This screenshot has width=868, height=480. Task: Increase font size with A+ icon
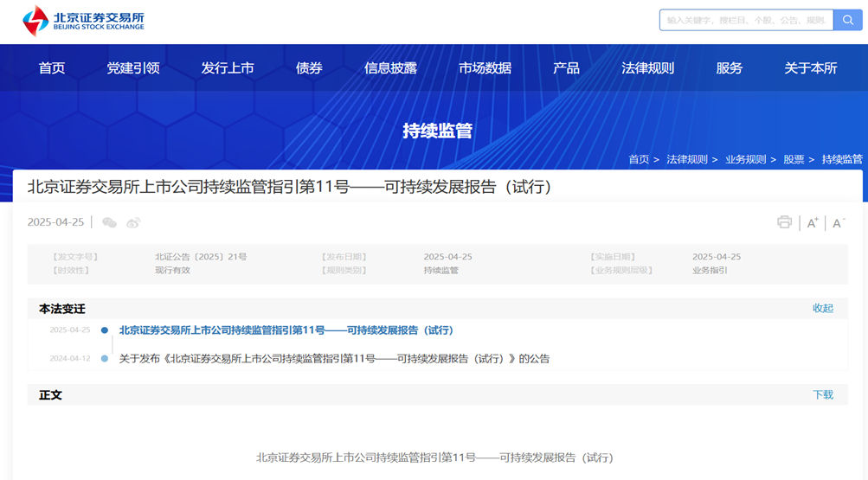(813, 223)
